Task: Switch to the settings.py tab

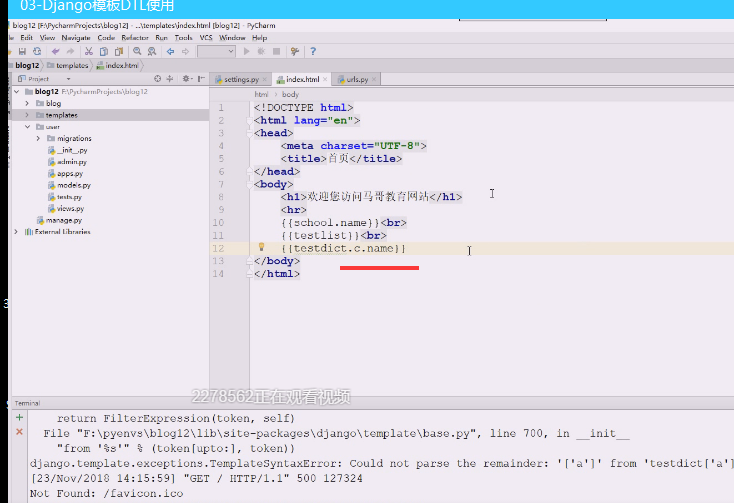Action: pos(241,80)
